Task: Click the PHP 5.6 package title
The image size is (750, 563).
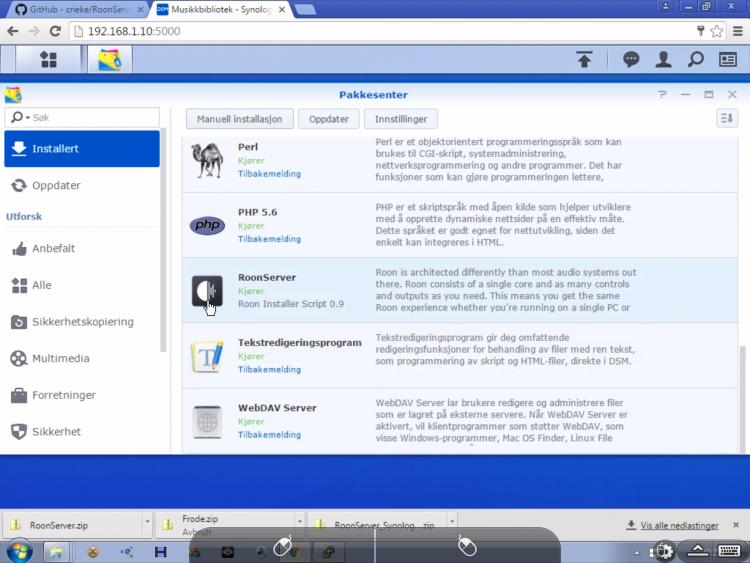Action: [257, 212]
